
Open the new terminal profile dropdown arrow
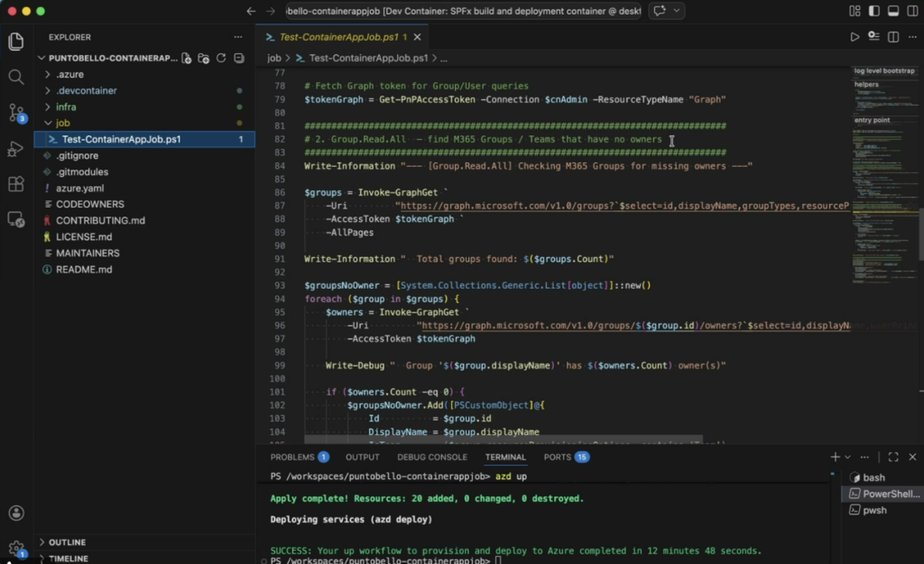pyautogui.click(x=849, y=458)
